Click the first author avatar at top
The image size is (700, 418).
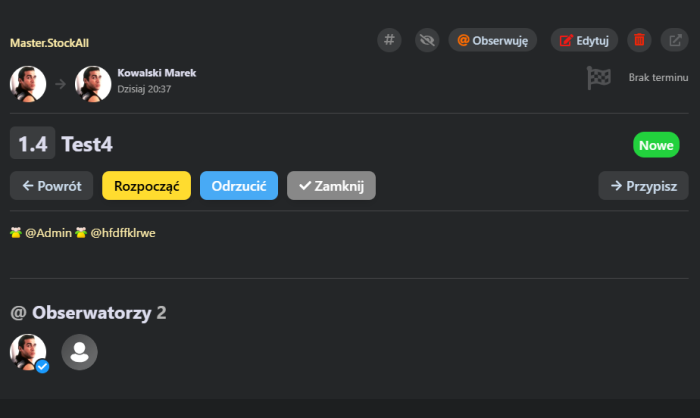28,84
